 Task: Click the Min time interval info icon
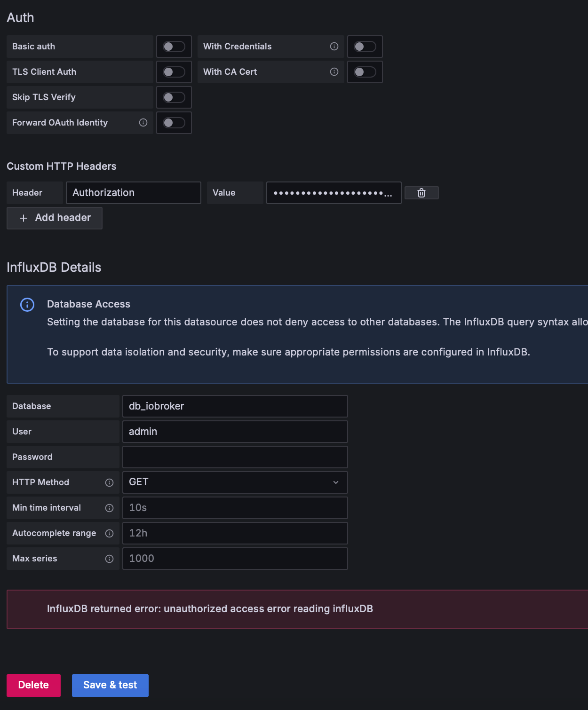click(109, 508)
